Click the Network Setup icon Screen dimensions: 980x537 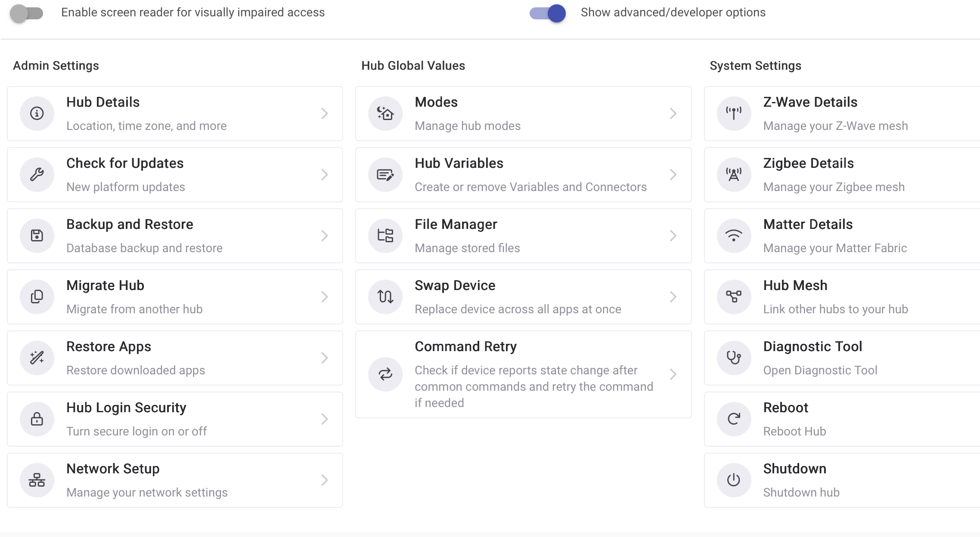click(x=37, y=480)
